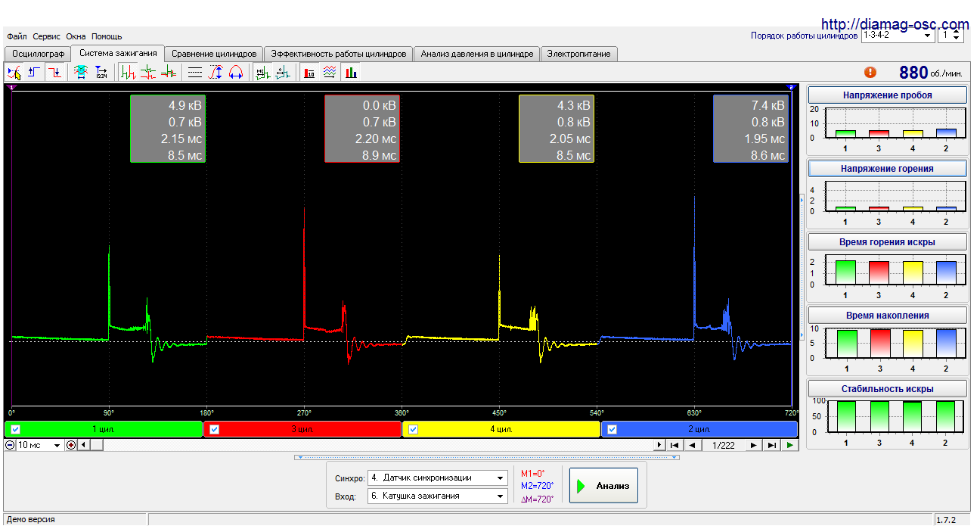Screen dimensions: 980x529
Task: Open the Помощь menu
Action: click(107, 36)
